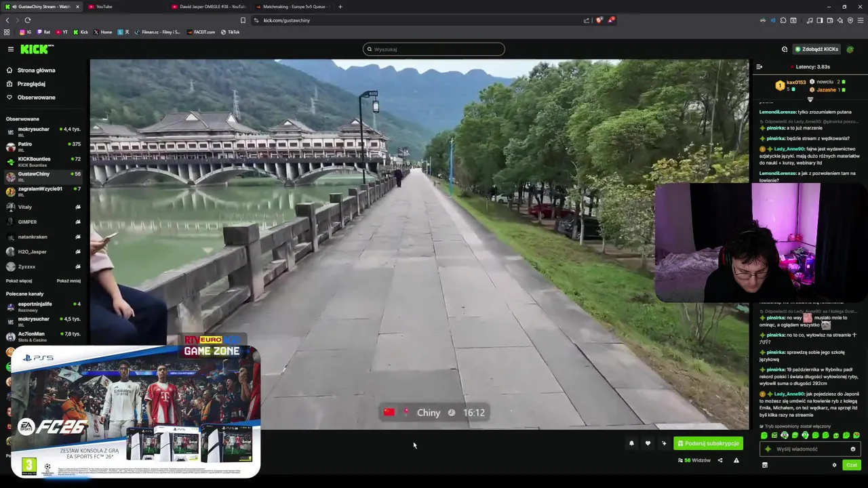Expand followed list with Pokaż więcej

19,281
